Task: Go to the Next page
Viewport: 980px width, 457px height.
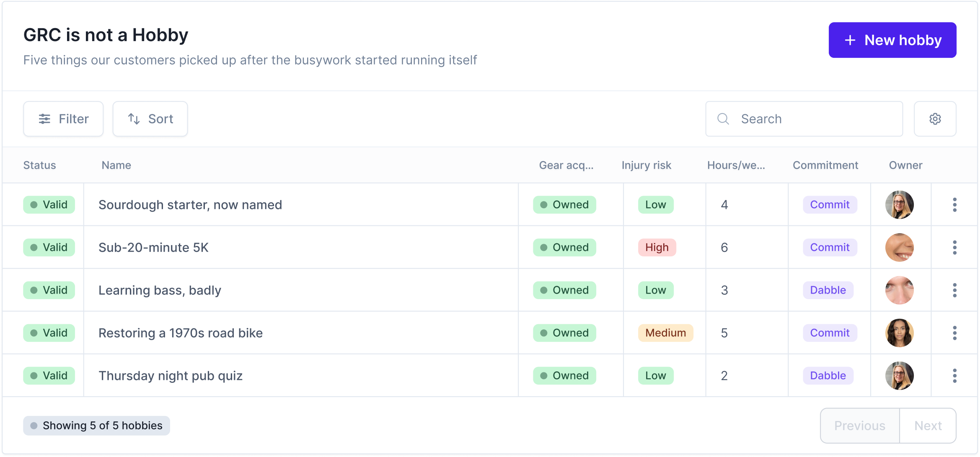Action: point(928,426)
